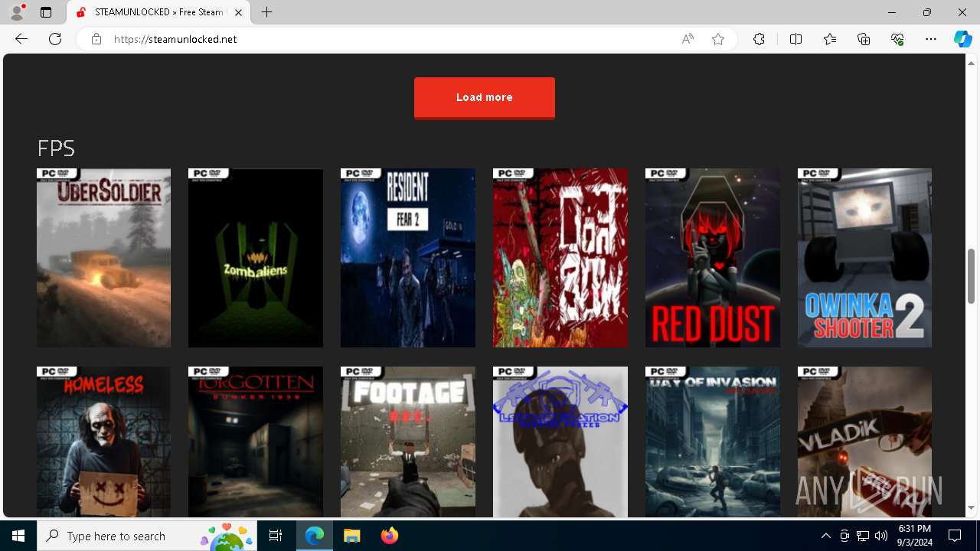Add page to favorites star icon

tap(718, 39)
